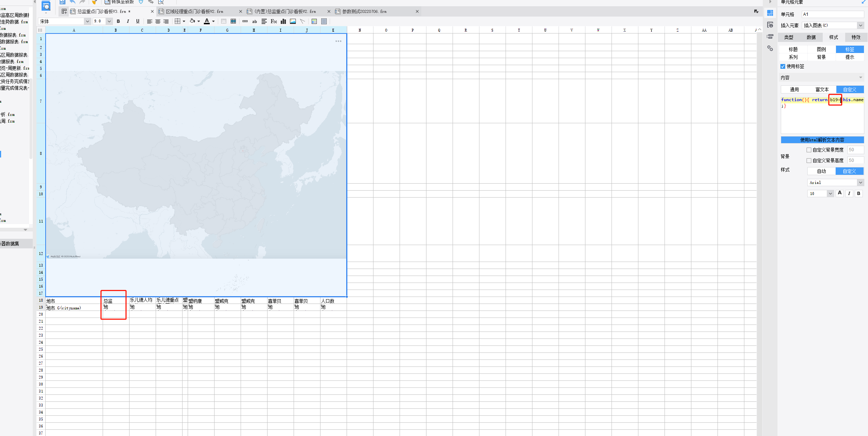The height and width of the screenshot is (436, 868).
Task: Expand the 插入图表 insert element dropdown
Action: 860,25
